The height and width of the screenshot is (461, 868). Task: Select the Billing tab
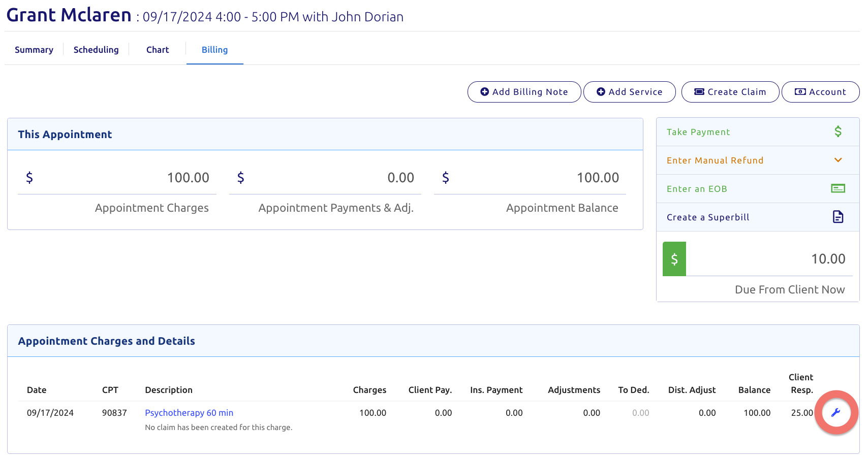pyautogui.click(x=214, y=50)
